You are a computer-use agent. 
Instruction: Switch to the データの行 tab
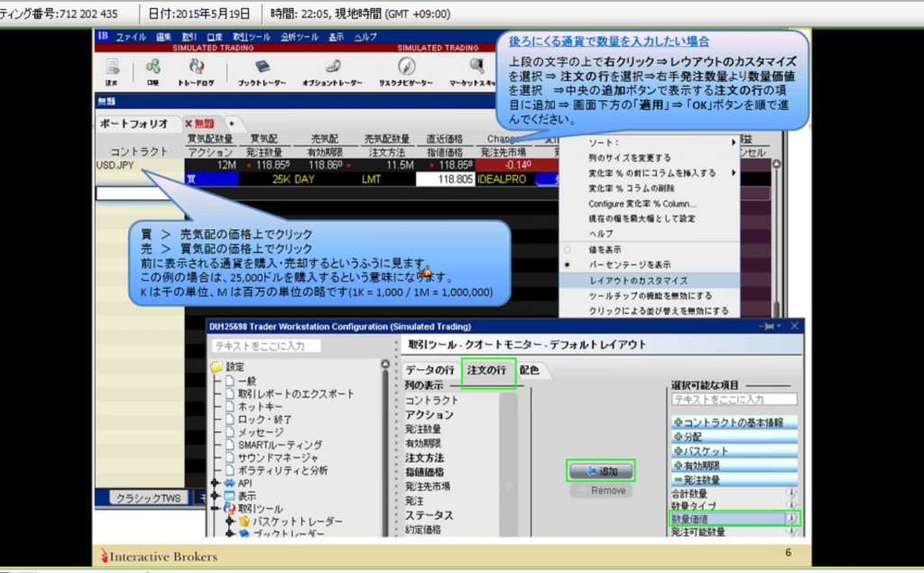point(430,370)
